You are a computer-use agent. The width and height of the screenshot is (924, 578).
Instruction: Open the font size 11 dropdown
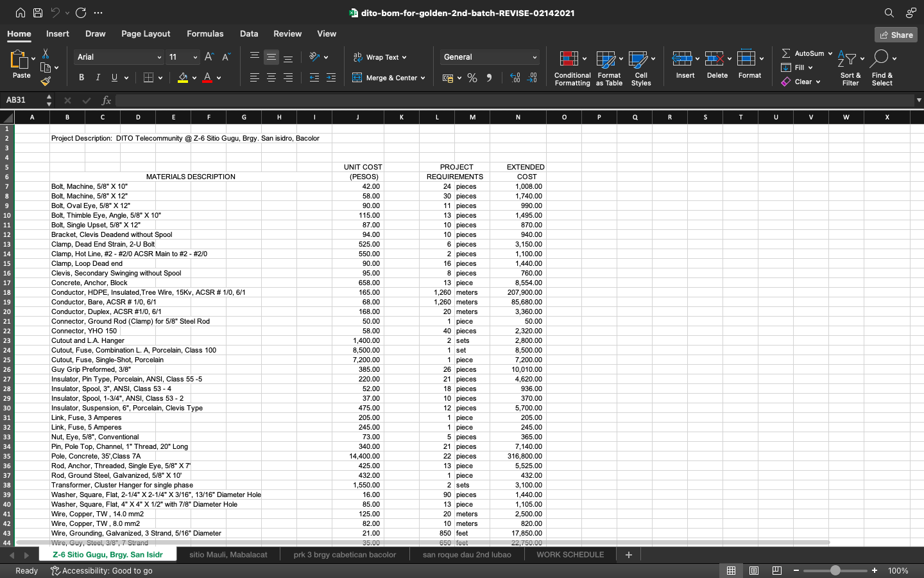[195, 57]
